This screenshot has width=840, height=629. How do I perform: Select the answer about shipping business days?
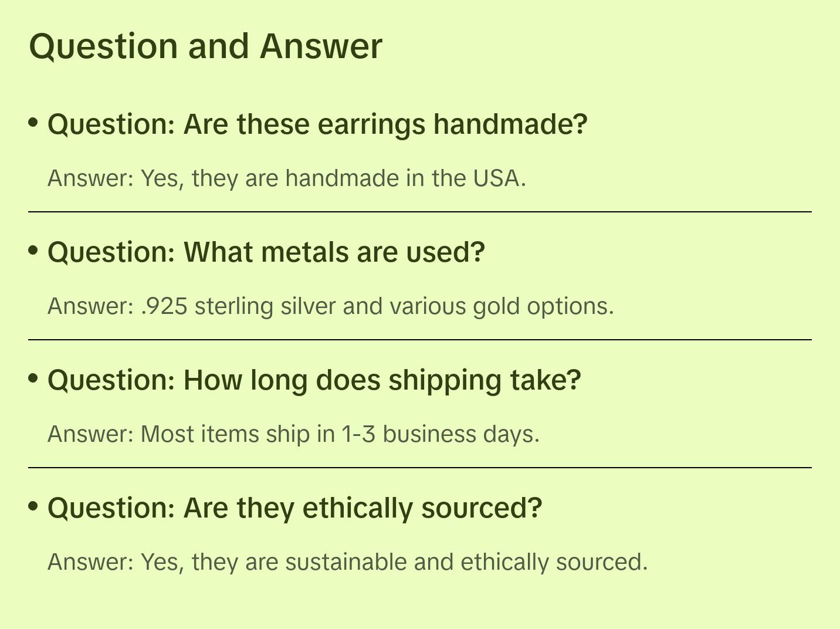pyautogui.click(x=293, y=434)
